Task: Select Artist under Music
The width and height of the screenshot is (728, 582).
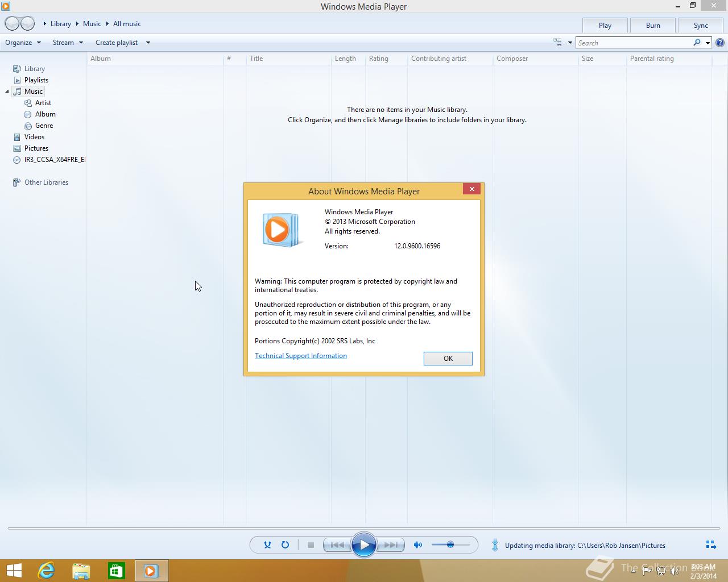Action: [38, 103]
